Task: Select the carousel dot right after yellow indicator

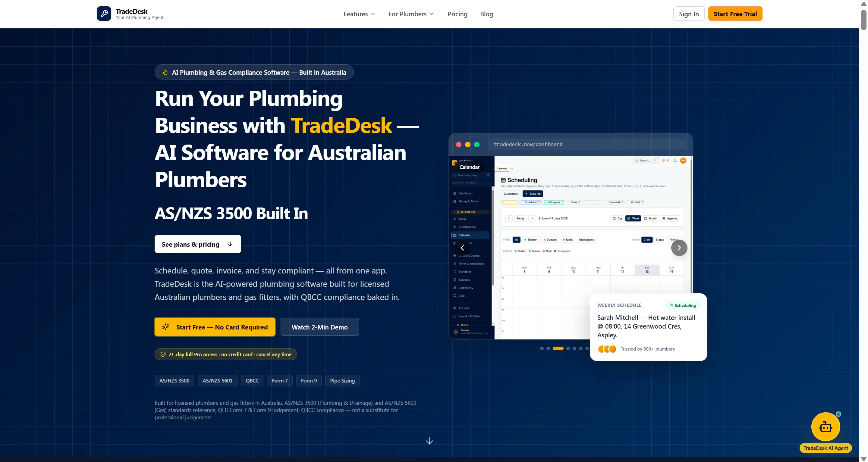Action: pyautogui.click(x=568, y=348)
